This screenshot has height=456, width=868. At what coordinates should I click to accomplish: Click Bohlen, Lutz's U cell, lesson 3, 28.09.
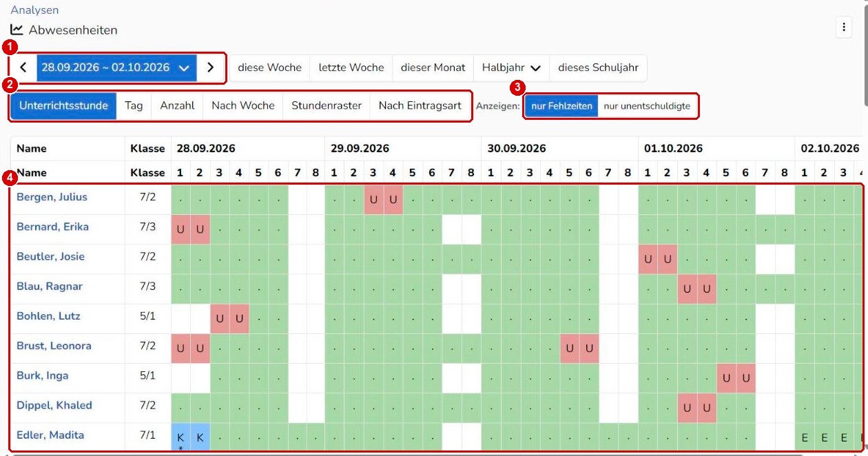(220, 319)
